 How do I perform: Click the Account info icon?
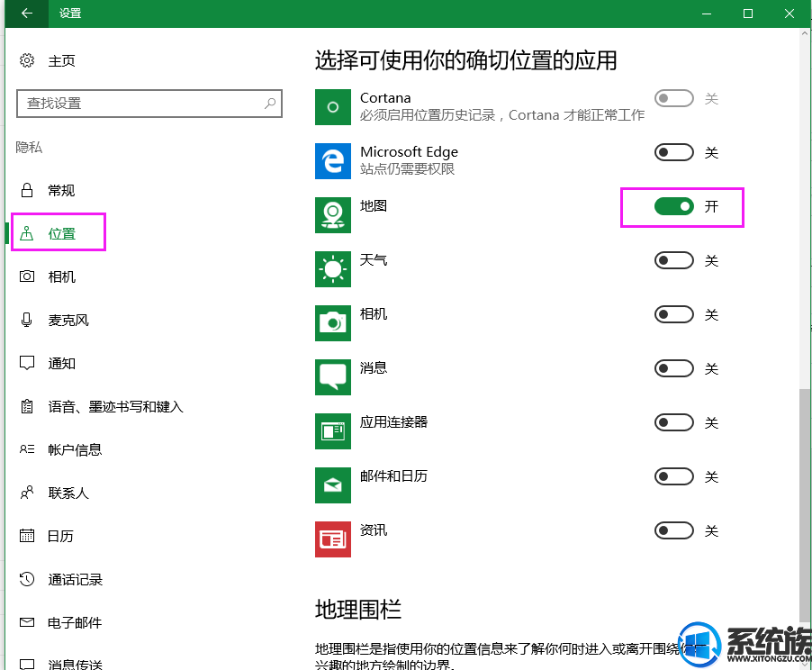[x=27, y=449]
